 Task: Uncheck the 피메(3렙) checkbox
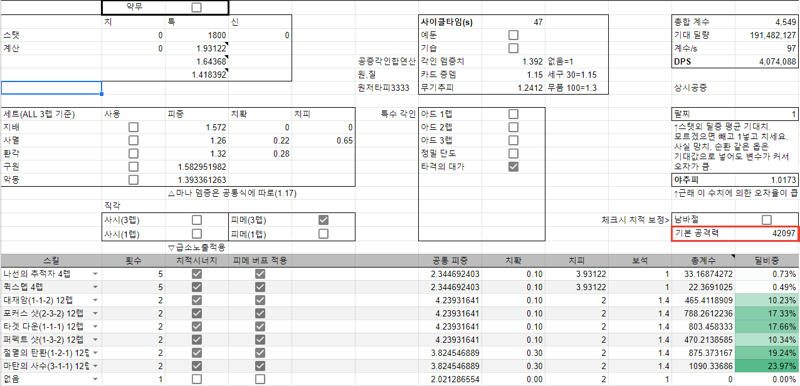[323, 220]
